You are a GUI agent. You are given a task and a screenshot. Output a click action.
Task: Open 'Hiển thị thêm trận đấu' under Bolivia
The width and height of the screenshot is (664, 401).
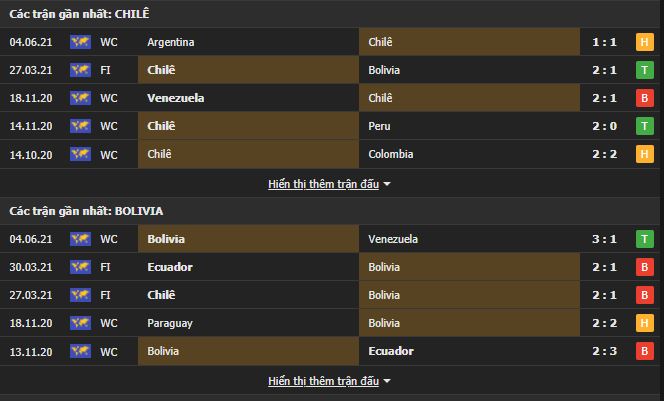pos(323,381)
